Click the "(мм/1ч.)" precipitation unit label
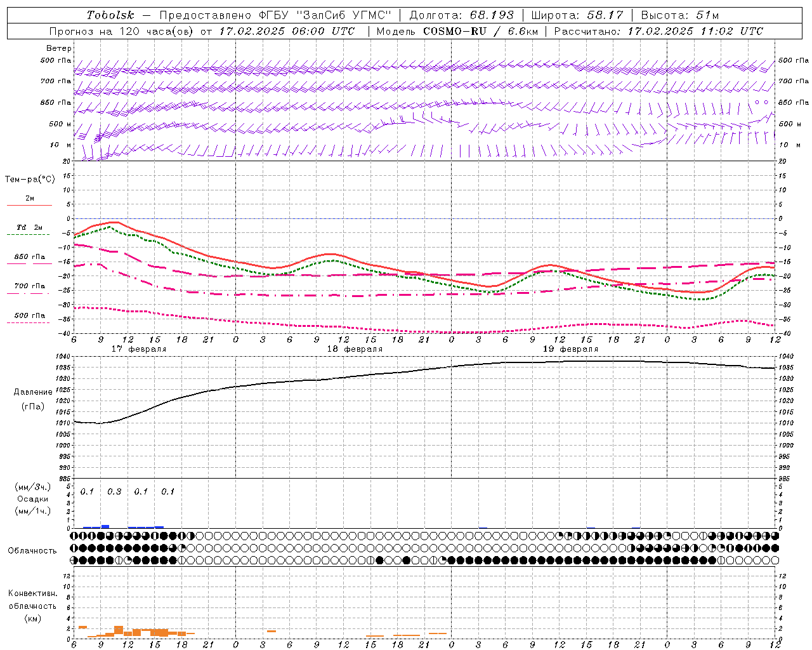Viewport: 812px width, 650px height. 33,511
